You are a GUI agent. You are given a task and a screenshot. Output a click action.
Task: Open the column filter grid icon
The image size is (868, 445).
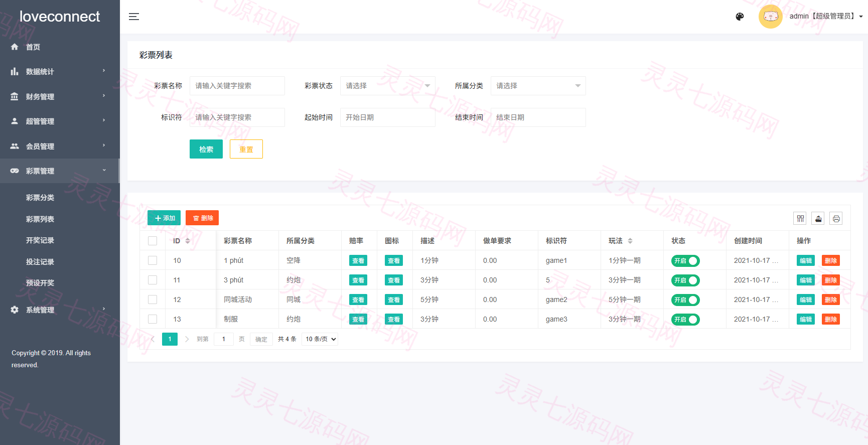tap(800, 218)
